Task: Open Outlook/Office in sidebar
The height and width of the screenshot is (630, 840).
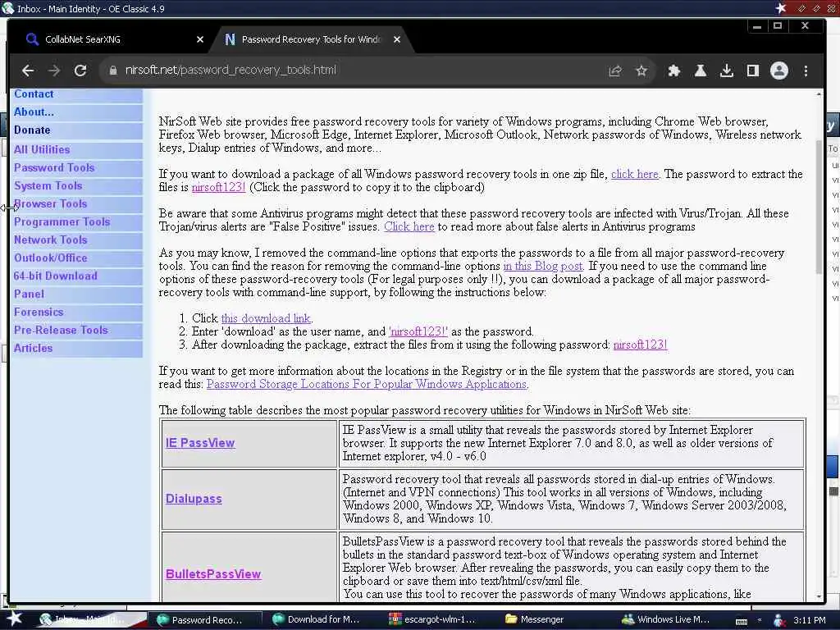Action: (x=50, y=258)
